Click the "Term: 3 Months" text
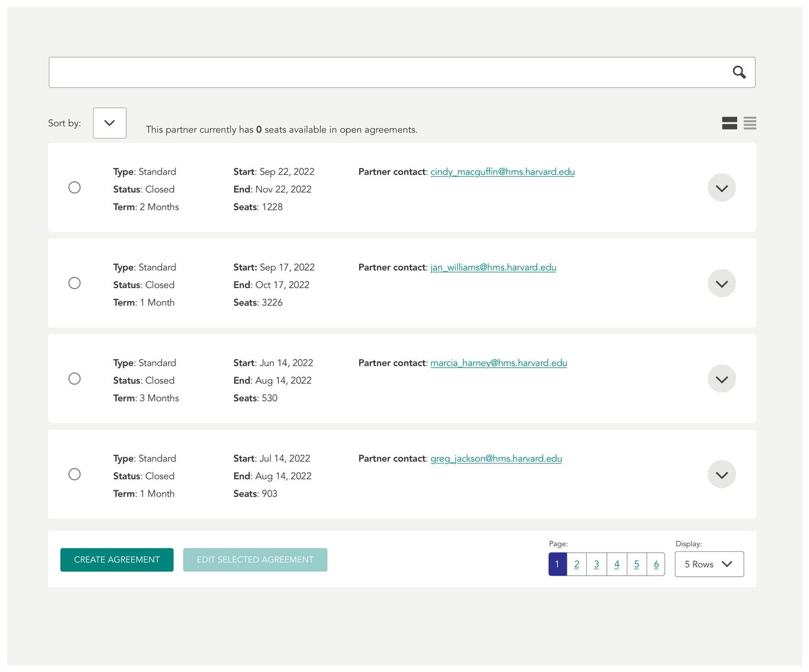 (146, 398)
